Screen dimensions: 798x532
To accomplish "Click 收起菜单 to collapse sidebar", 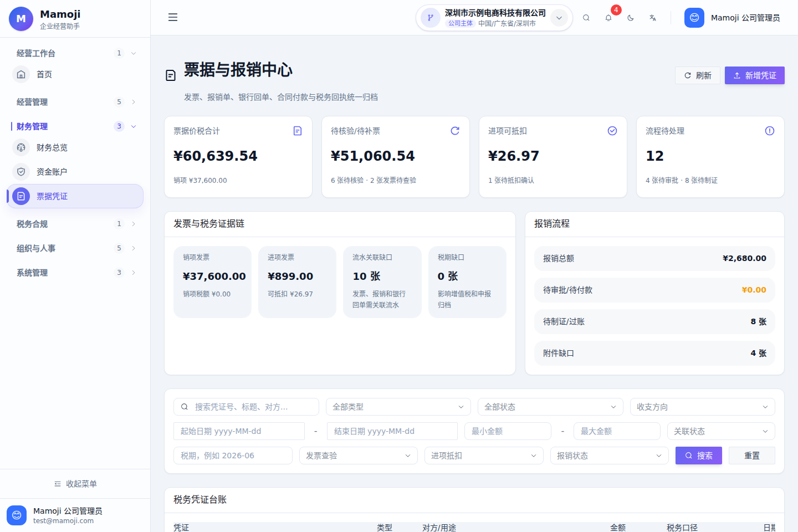I will [75, 484].
